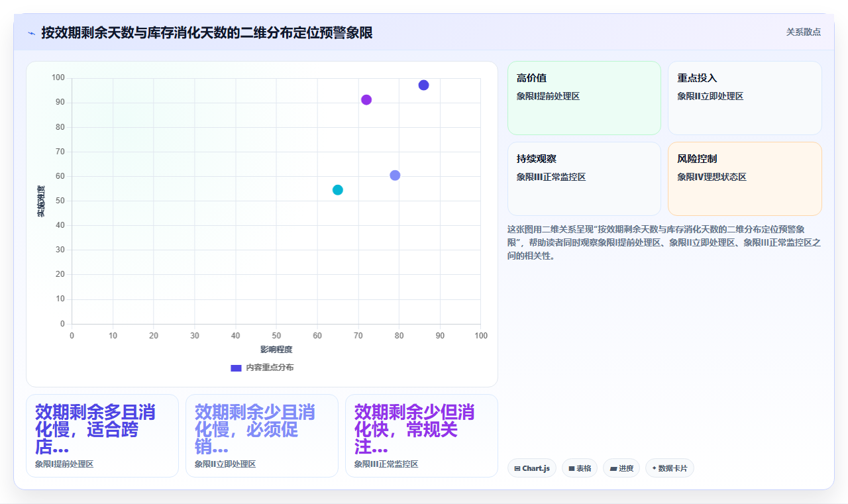This screenshot has height=504, width=848.
Task: Click 象限II立即处理区 caption in bottom card
Action: (x=225, y=464)
